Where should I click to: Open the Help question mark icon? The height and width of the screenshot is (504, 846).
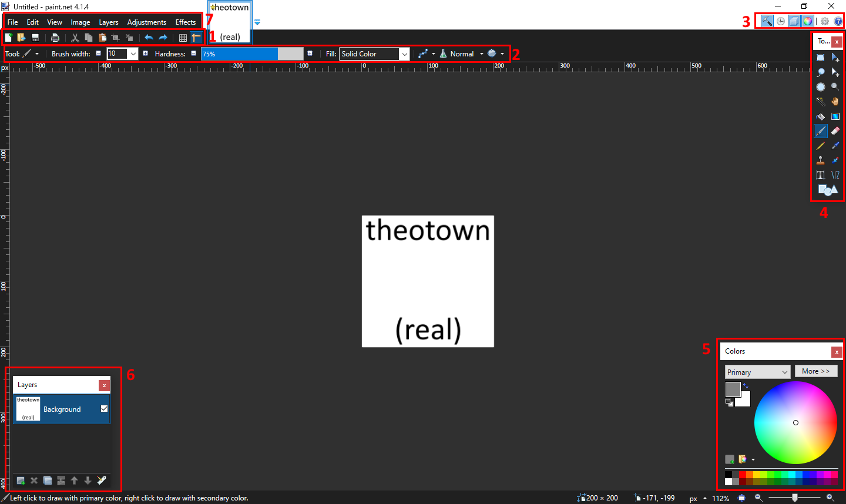(x=838, y=21)
